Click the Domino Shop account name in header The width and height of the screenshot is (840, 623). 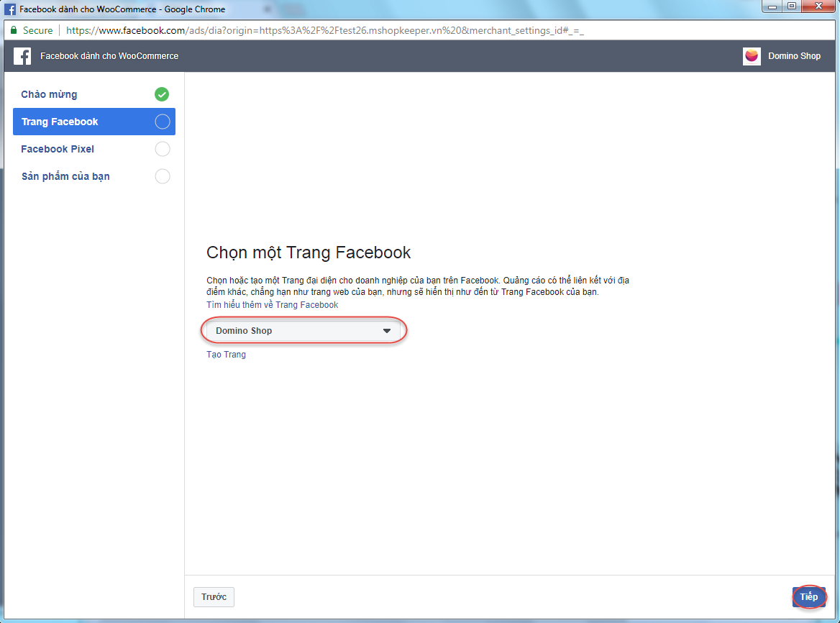pos(795,55)
